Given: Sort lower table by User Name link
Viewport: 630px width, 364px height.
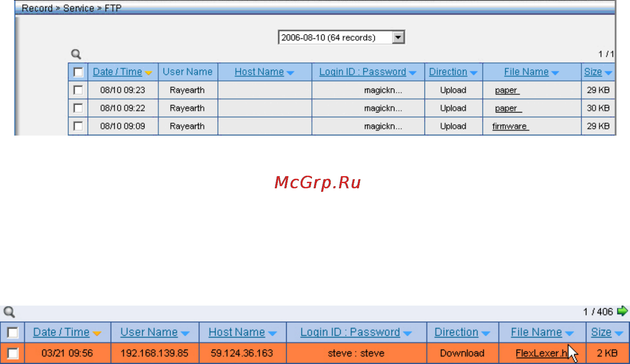Looking at the screenshot, I should pyautogui.click(x=149, y=332).
